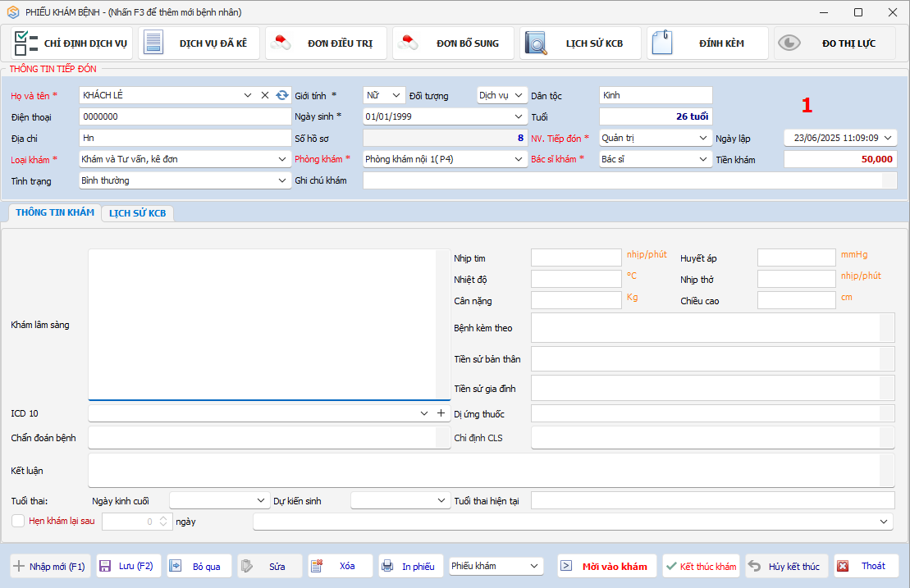Expand the ICD 10 dropdown list

click(424, 413)
